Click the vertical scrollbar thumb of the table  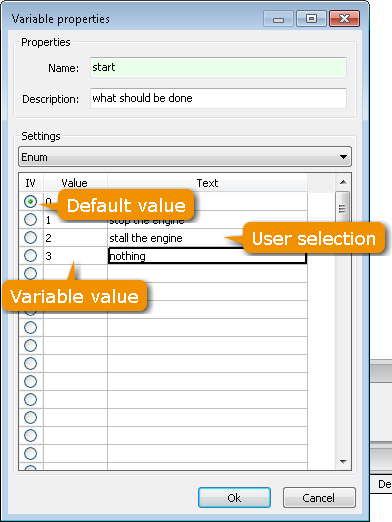tap(343, 208)
